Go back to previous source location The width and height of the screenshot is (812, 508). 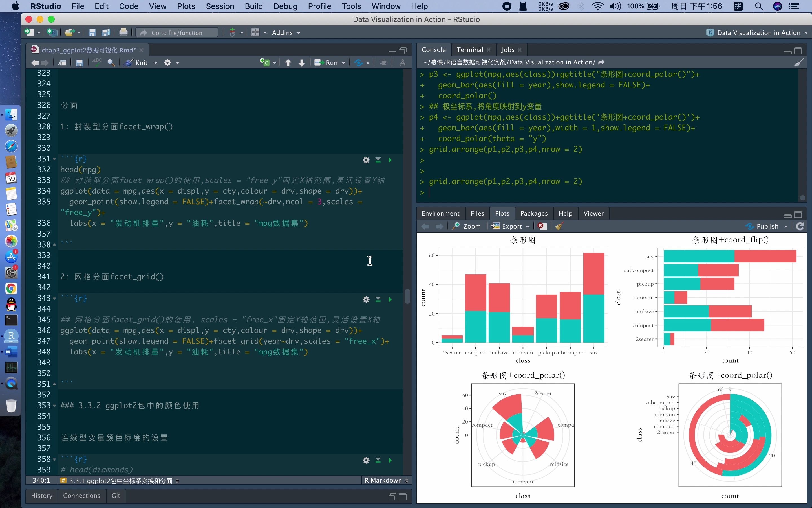coord(35,62)
